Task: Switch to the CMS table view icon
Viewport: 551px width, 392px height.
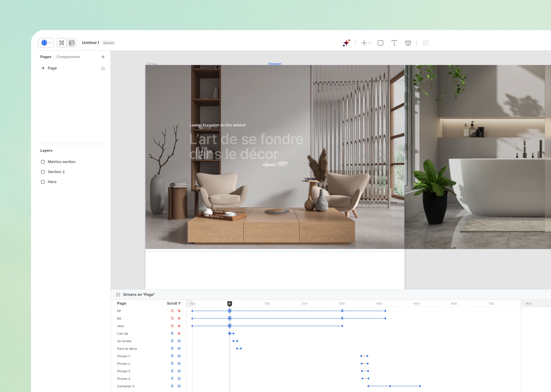Action: [72, 43]
